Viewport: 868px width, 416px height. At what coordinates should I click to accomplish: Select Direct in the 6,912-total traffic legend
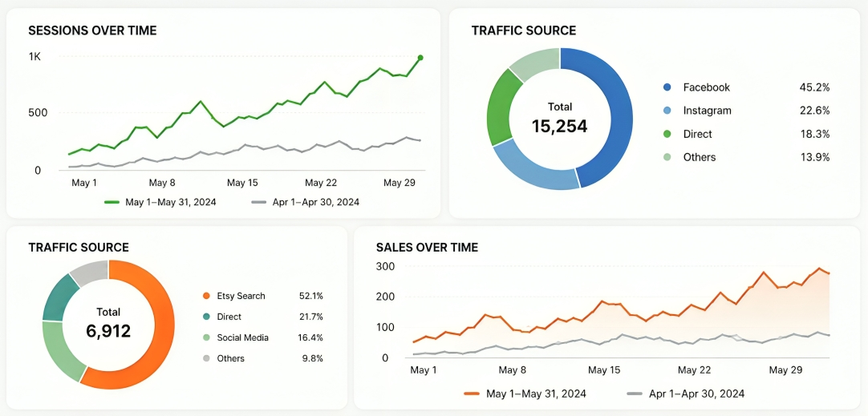pos(229,317)
